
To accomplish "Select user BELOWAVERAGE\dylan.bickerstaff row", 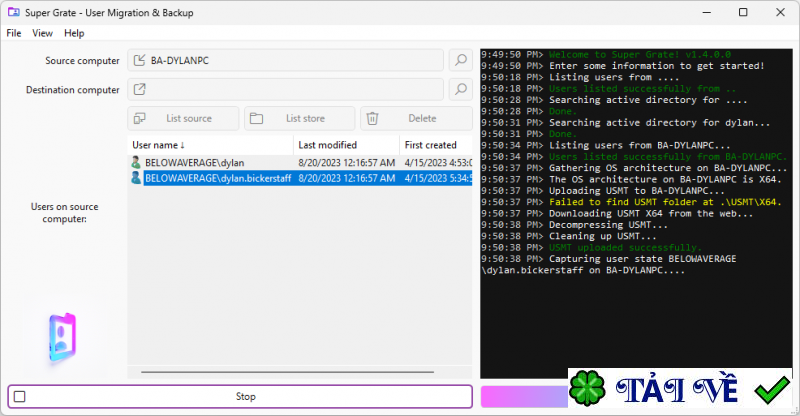I will pos(300,178).
